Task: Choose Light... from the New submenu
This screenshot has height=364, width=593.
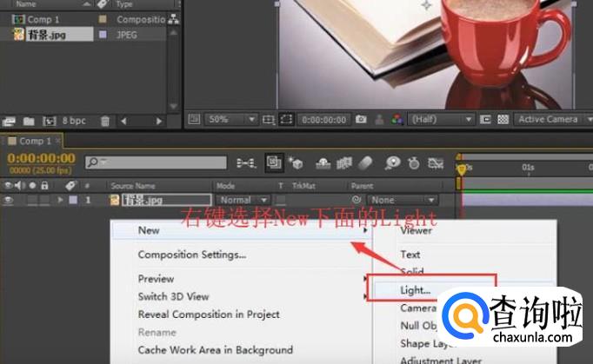Action: click(x=416, y=290)
